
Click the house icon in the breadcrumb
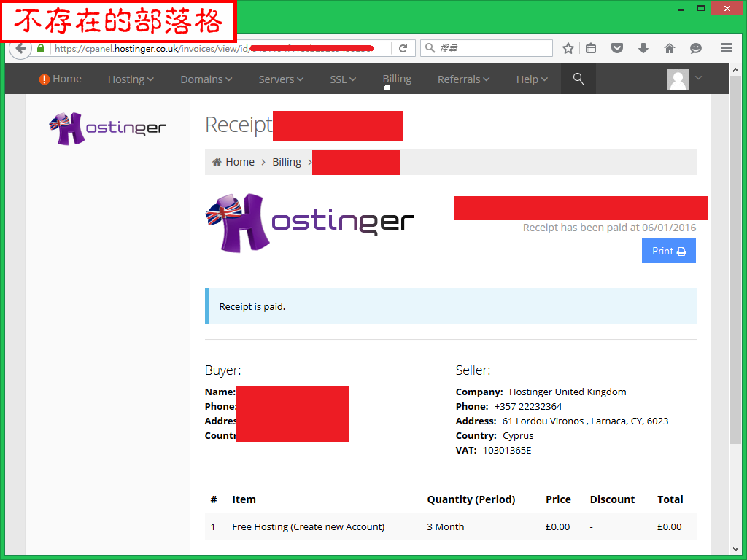[x=217, y=162]
